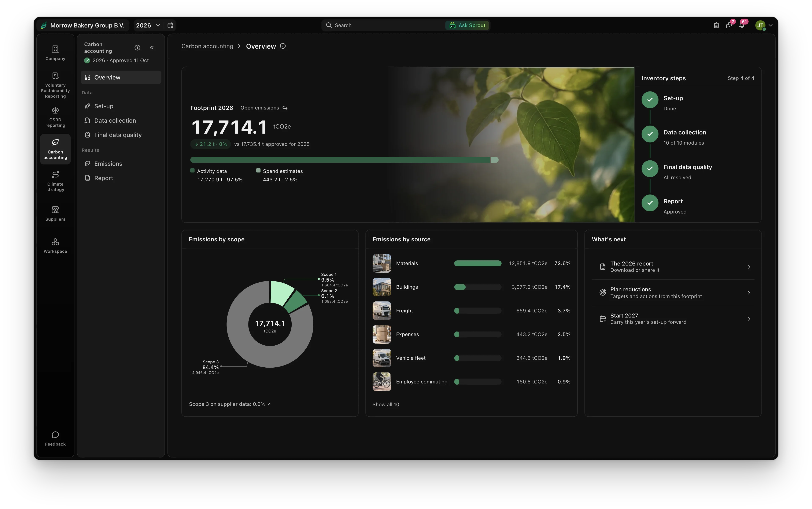Click the Ask Sprout button
The height and width of the screenshot is (509, 812).
(467, 25)
